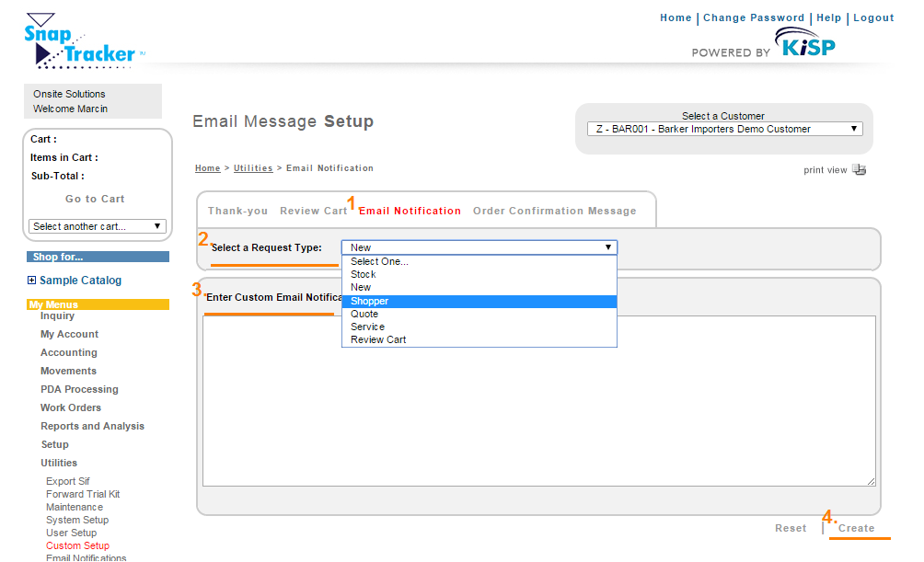Click the Reset button
Viewport: 924px width, 562px height.
[x=791, y=528]
